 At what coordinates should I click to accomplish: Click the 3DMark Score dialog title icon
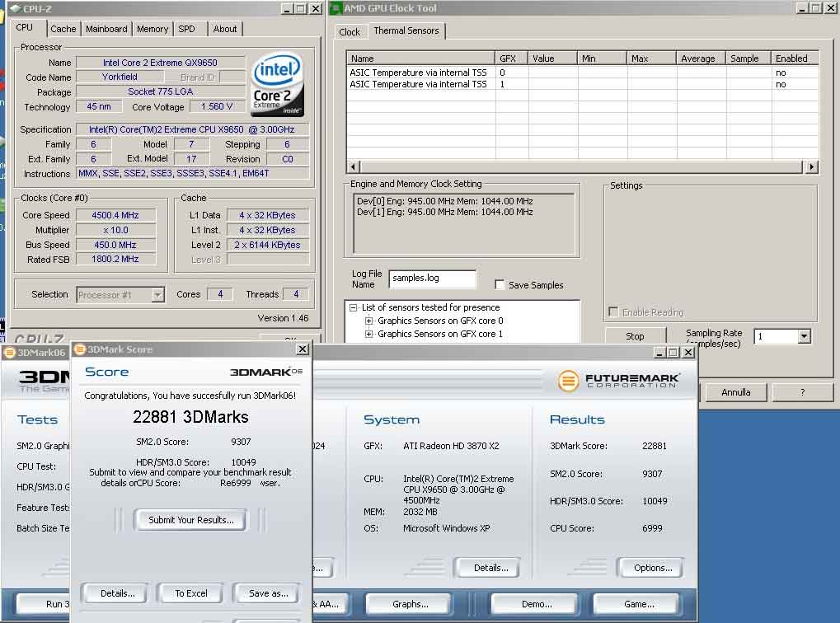80,349
